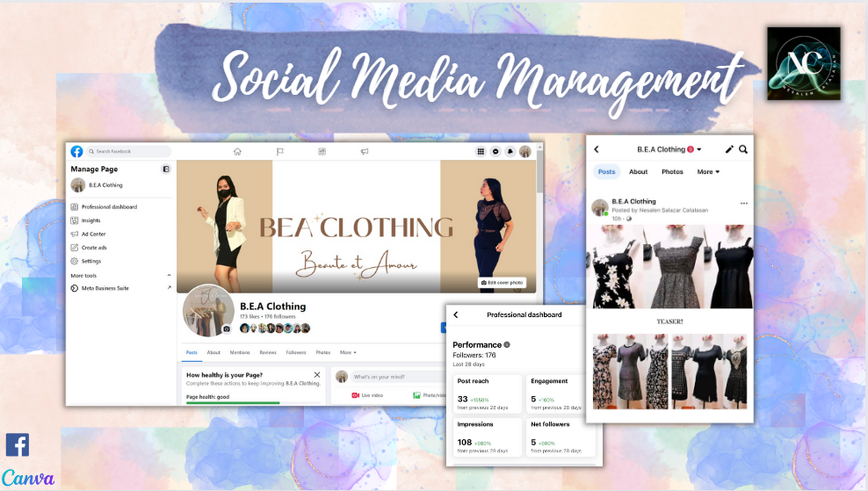Click the round profile picture thumbnail
The width and height of the screenshot is (868, 491).
tap(209, 311)
